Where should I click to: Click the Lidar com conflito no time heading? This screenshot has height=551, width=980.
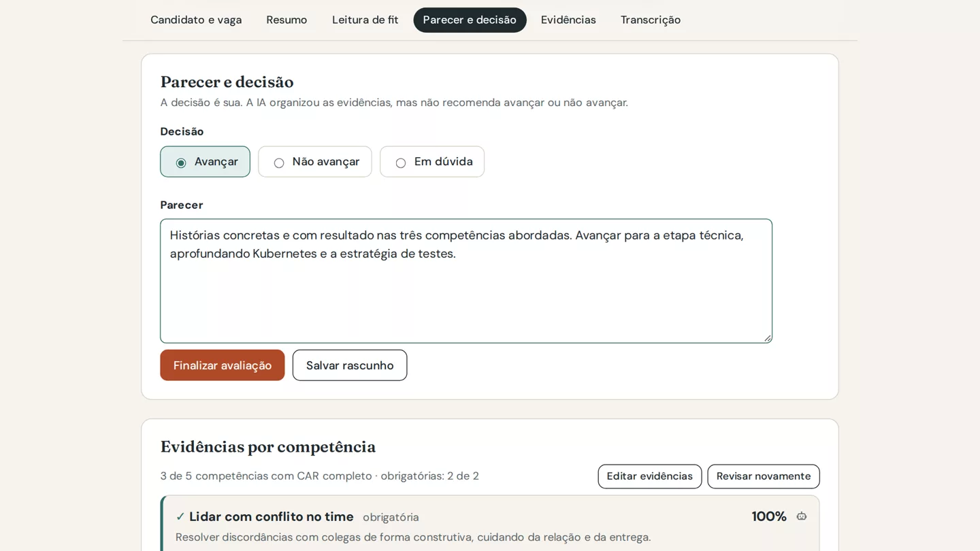[272, 517]
